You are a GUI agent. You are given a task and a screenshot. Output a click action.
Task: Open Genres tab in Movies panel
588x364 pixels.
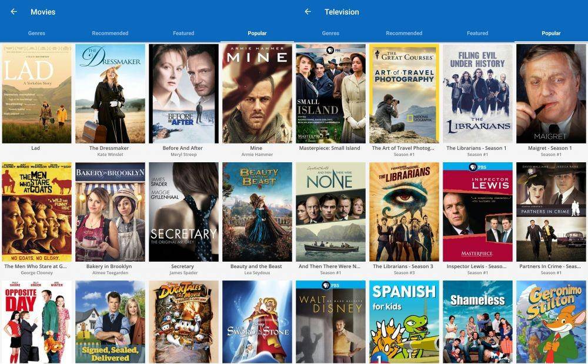[x=36, y=33]
